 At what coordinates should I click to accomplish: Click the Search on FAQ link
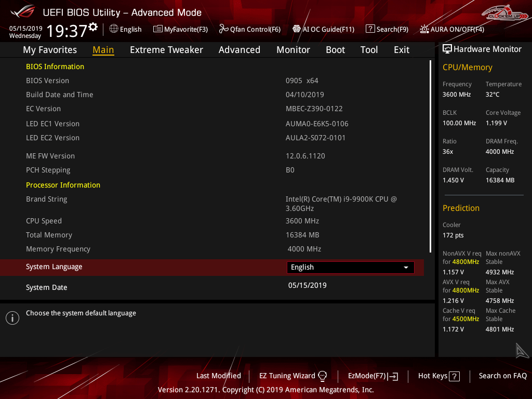click(x=502, y=376)
